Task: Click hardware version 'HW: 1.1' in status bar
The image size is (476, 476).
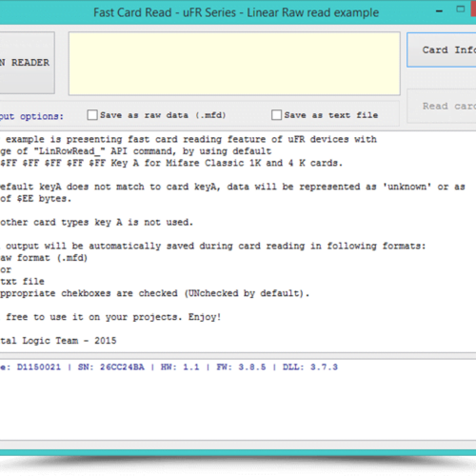Action: pyautogui.click(x=180, y=367)
